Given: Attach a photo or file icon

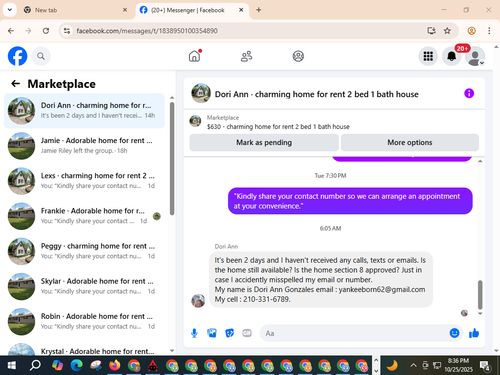Looking at the screenshot, I should (x=212, y=333).
